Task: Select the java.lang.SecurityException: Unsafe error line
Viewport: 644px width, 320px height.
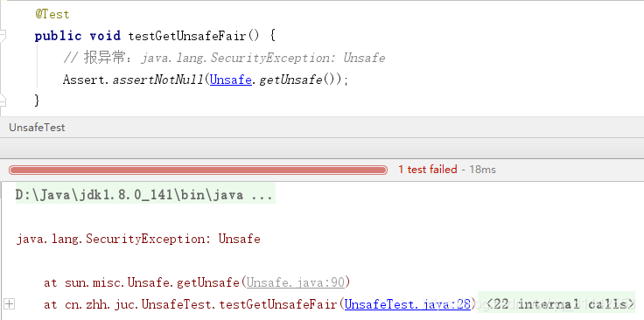Action: coord(138,239)
